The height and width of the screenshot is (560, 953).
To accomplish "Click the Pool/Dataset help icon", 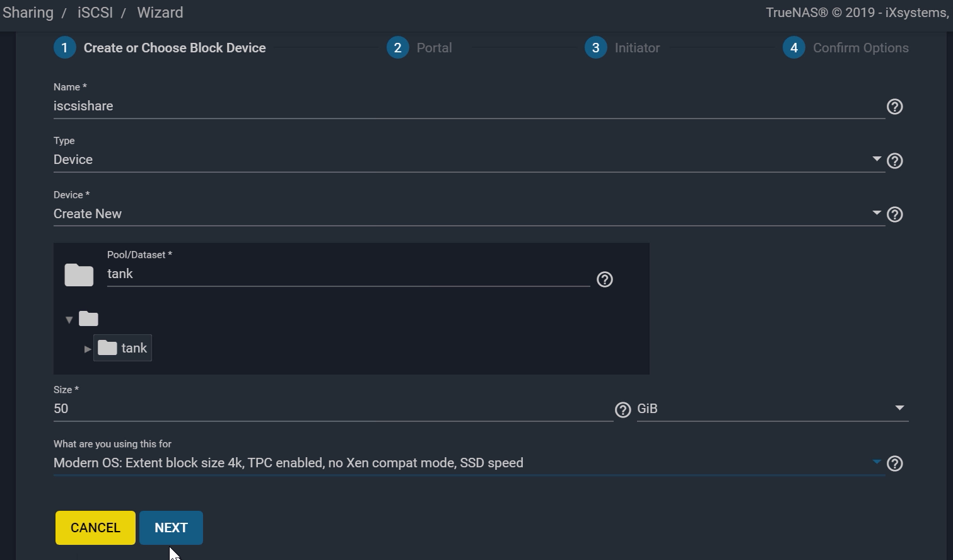I will coord(604,279).
